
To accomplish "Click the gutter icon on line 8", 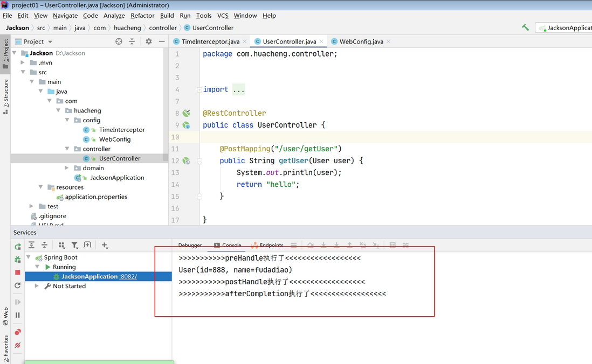I will coord(186,113).
